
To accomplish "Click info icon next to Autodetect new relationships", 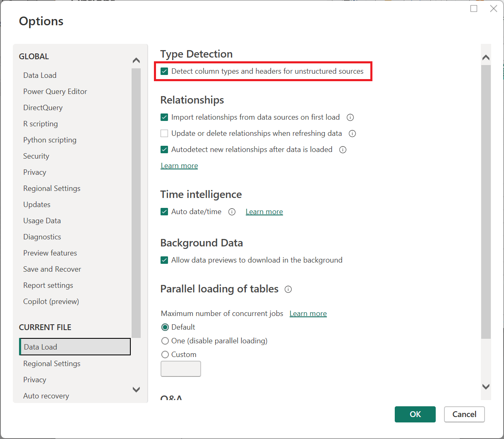I will click(x=343, y=150).
